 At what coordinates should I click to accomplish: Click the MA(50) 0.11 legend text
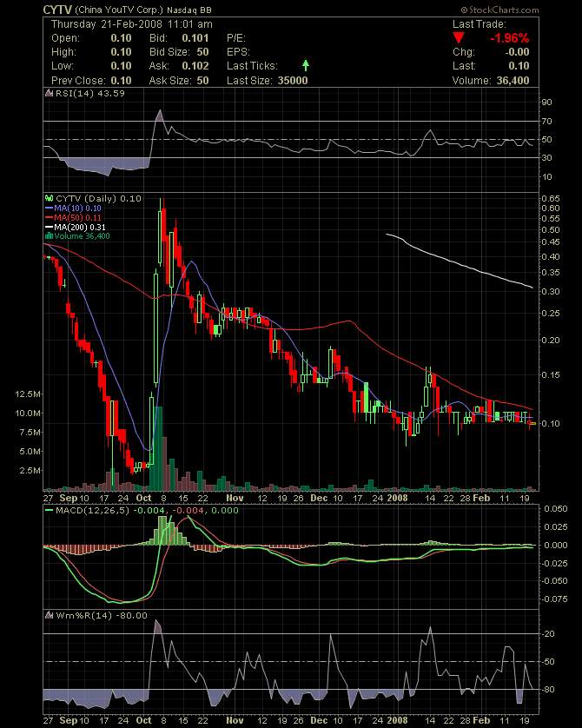tap(77, 217)
